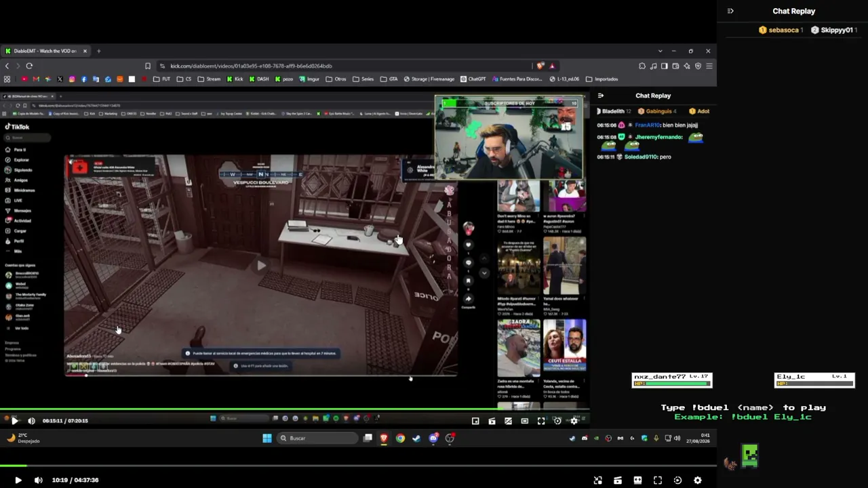The height and width of the screenshot is (488, 868).
Task: Open Chrome from the Windows taskbar
Action: [x=400, y=439]
